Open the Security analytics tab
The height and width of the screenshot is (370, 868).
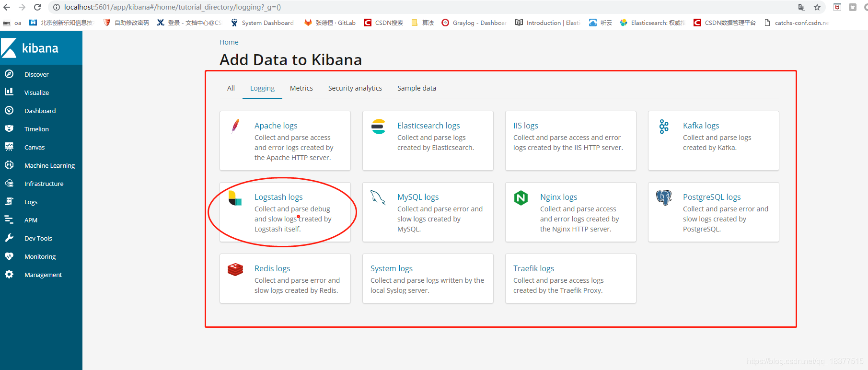tap(355, 88)
